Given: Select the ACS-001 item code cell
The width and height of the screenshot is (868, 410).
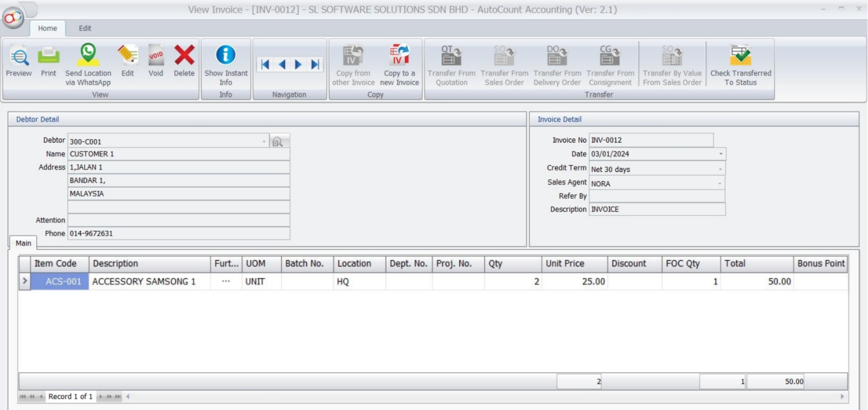Looking at the screenshot, I should pyautogui.click(x=60, y=282).
